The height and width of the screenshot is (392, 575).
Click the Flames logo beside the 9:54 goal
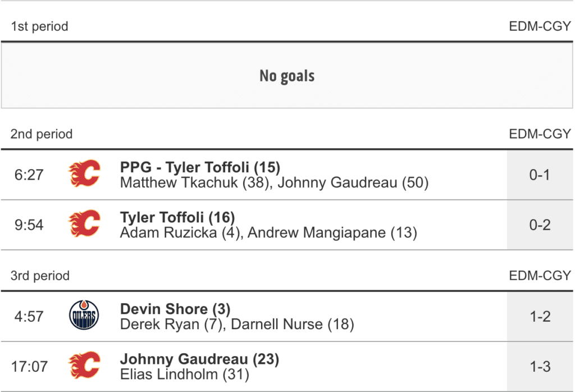click(84, 224)
